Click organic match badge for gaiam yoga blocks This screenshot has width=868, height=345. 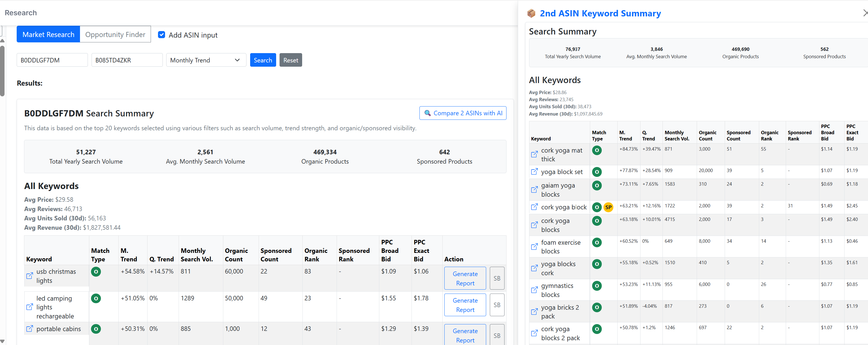[x=597, y=185]
